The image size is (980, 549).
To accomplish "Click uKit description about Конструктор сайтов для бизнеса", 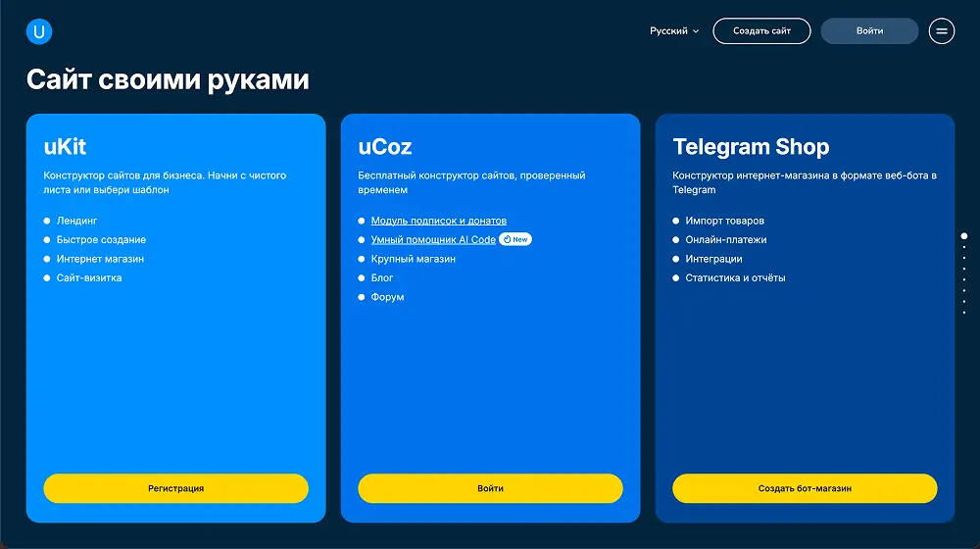I will click(x=165, y=182).
